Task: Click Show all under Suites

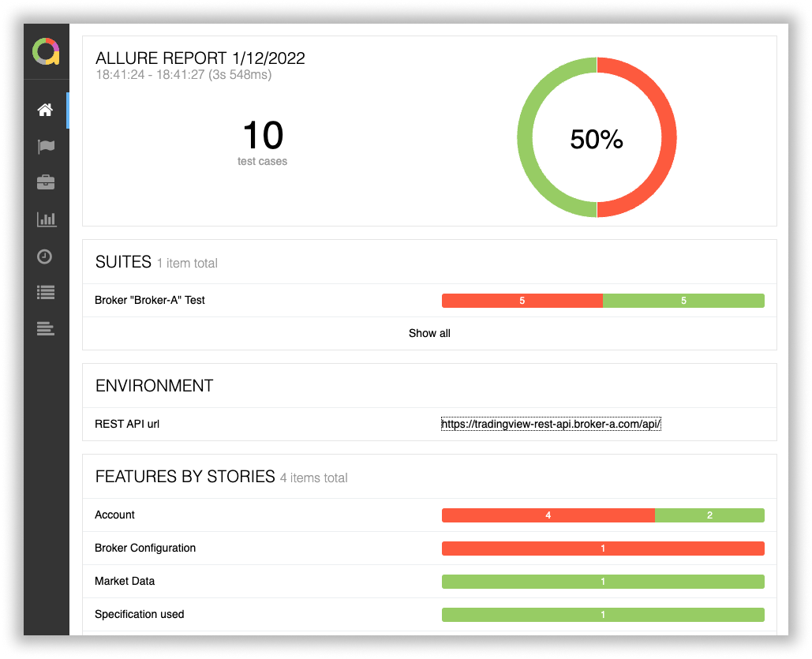Action: coord(429,333)
